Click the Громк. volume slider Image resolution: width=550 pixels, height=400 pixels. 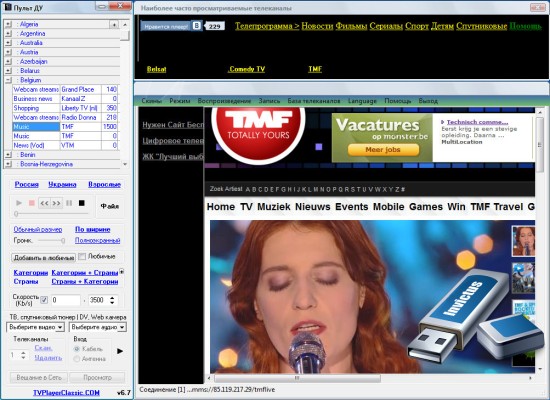52,240
